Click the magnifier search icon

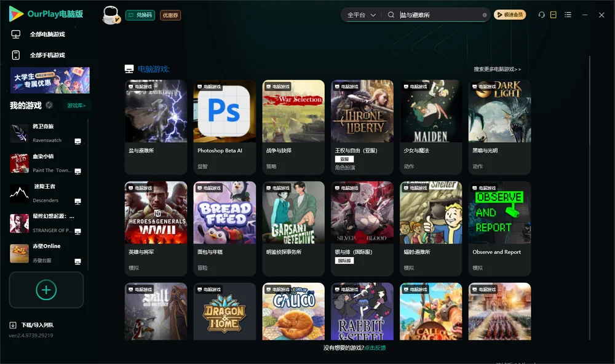[391, 15]
